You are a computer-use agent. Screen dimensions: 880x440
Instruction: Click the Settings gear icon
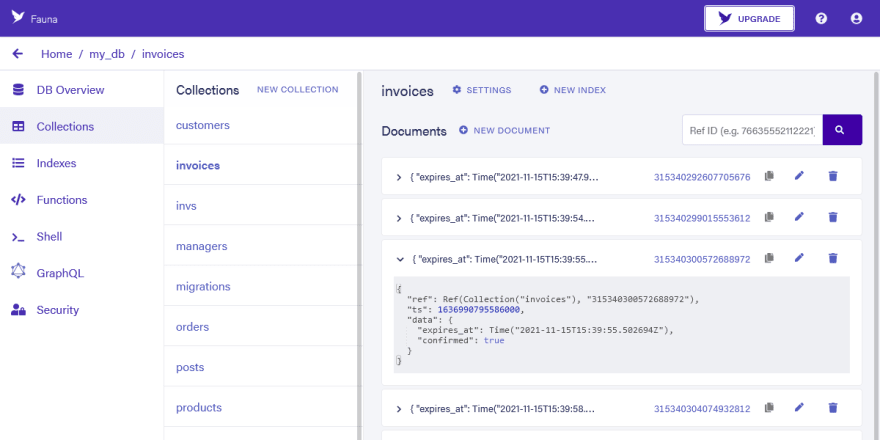[457, 90]
